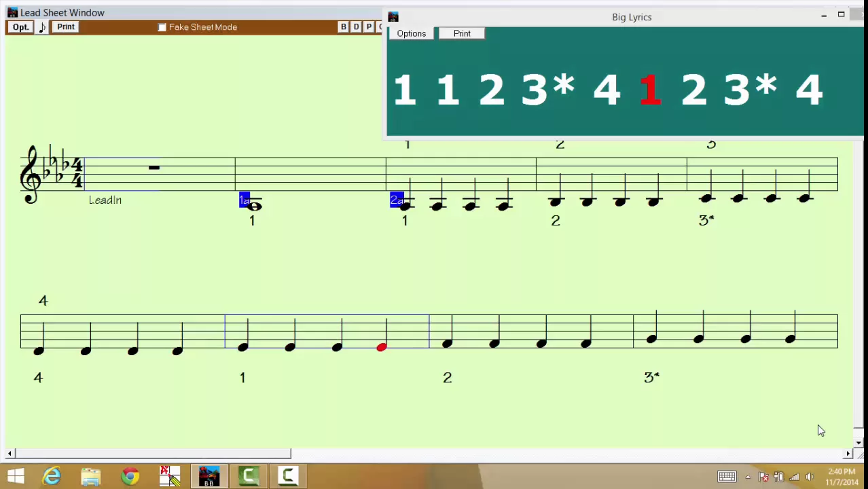Select the blue 1a part marker
The height and width of the screenshot is (489, 868).
(x=245, y=200)
